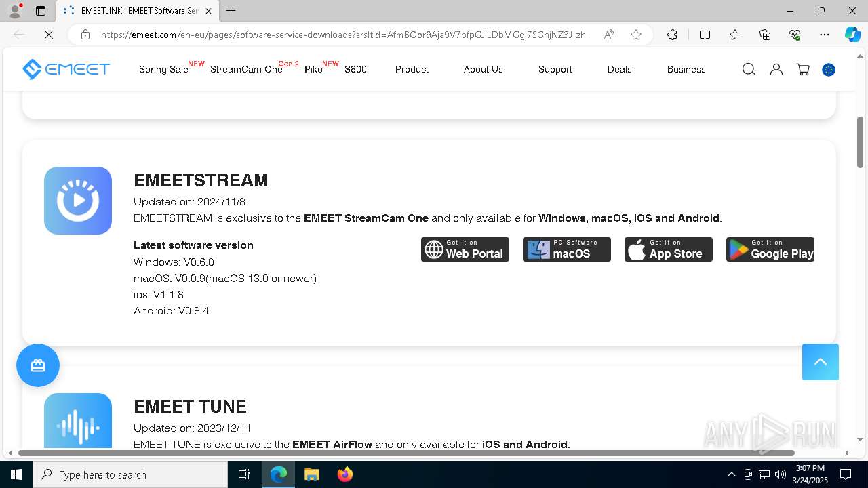Click the 'Android: V0.8.4' version text
The width and height of the screenshot is (868, 488).
click(171, 311)
